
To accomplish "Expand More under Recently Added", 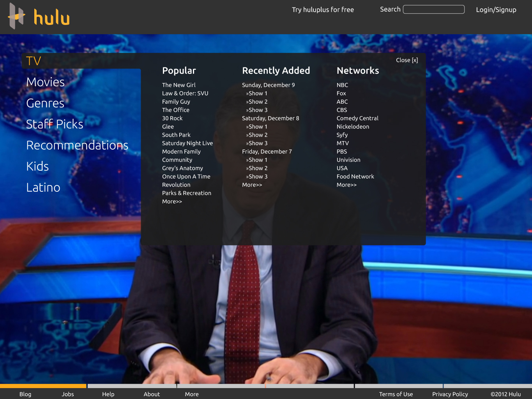I will tap(252, 185).
